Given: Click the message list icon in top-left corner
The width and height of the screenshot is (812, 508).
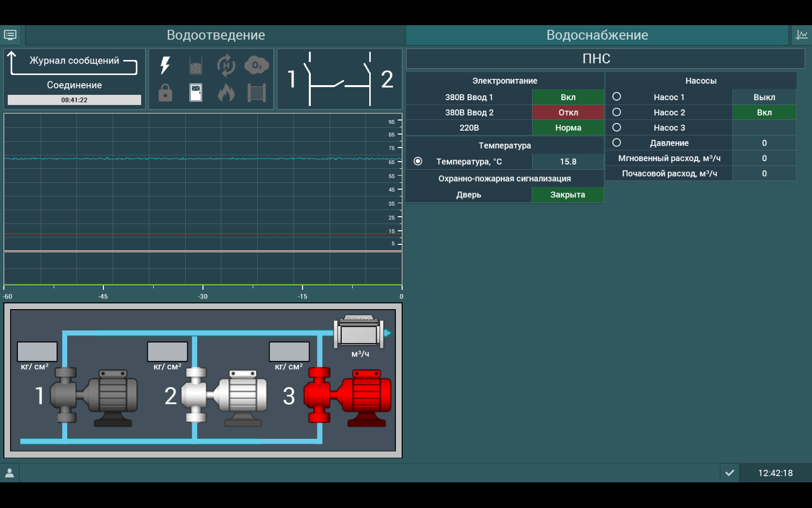Looking at the screenshot, I should [10, 35].
